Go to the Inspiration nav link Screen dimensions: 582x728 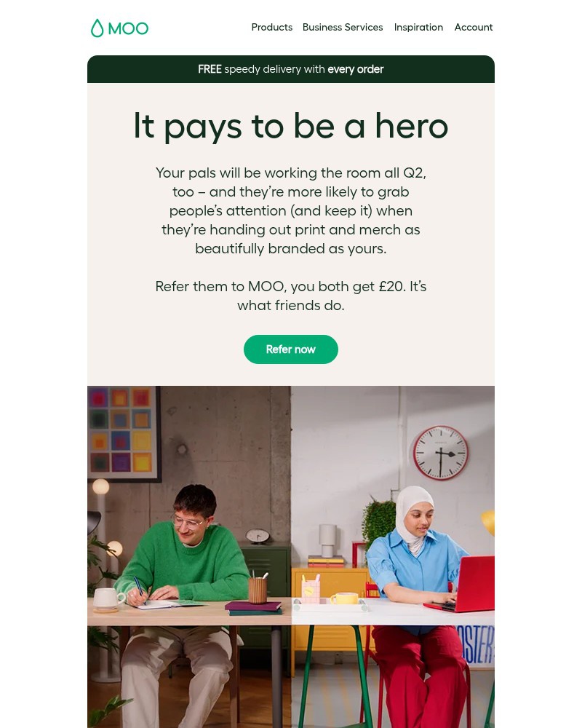coord(418,28)
